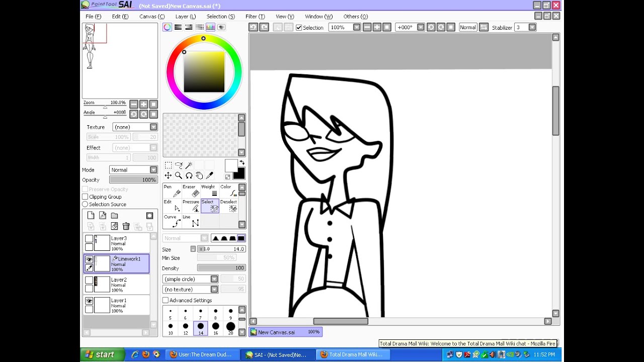Viewport: 644px width, 362px height.
Task: Create a new normal layer
Action: pos(91,216)
